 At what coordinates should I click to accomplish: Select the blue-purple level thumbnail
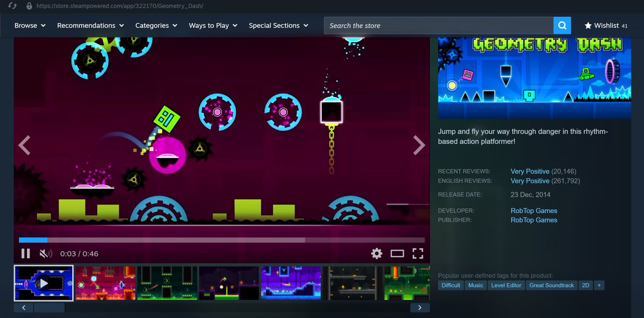tap(291, 283)
